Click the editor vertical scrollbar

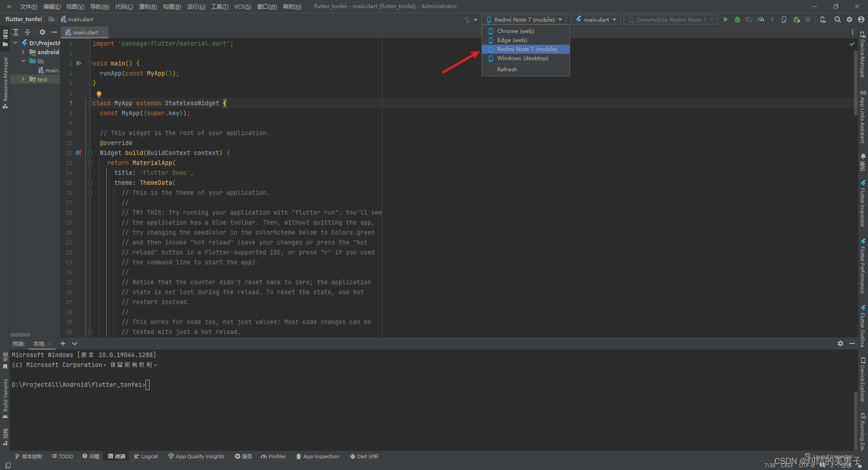(x=856, y=82)
